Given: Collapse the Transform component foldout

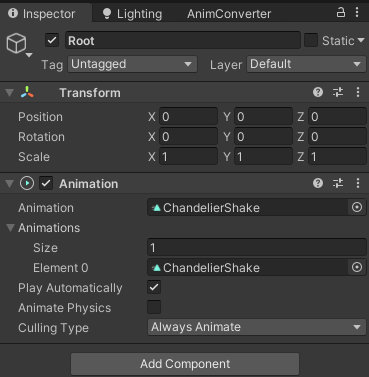Looking at the screenshot, I should click(x=10, y=93).
